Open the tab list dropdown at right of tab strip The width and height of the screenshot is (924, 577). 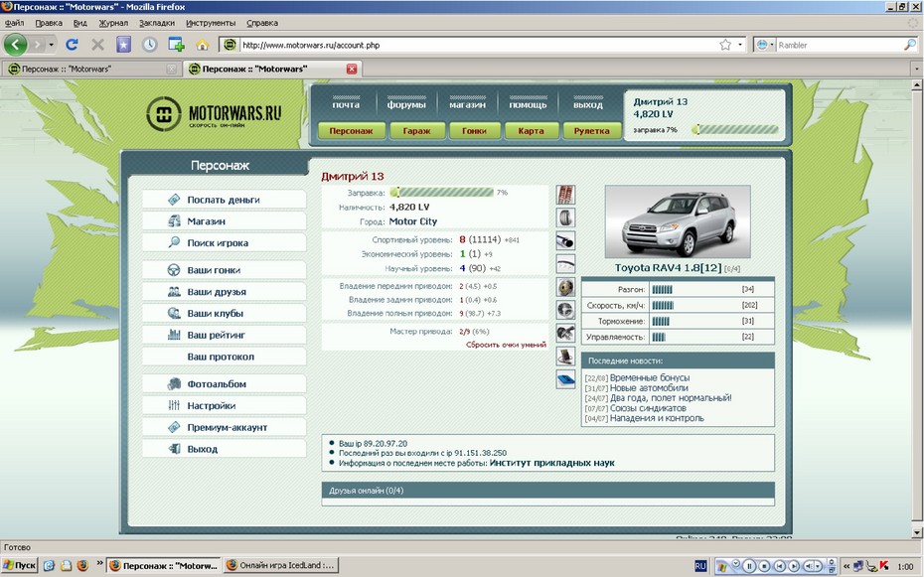click(916, 69)
